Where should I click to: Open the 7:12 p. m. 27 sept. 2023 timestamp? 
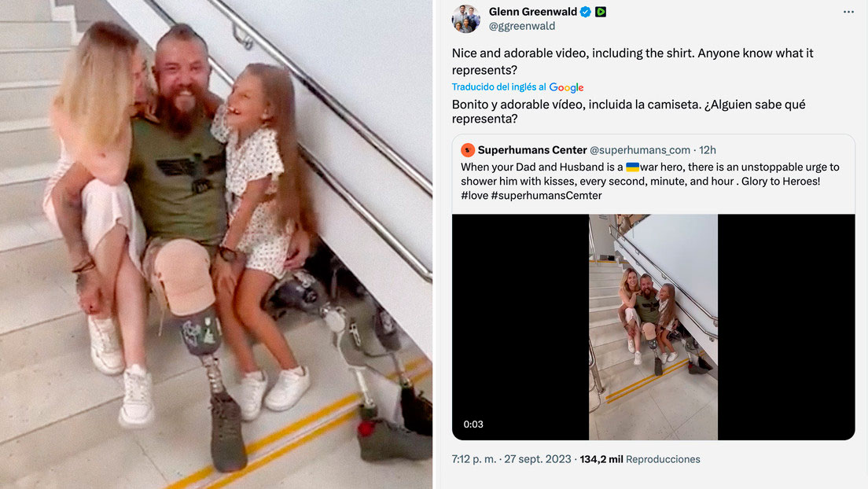[512, 459]
